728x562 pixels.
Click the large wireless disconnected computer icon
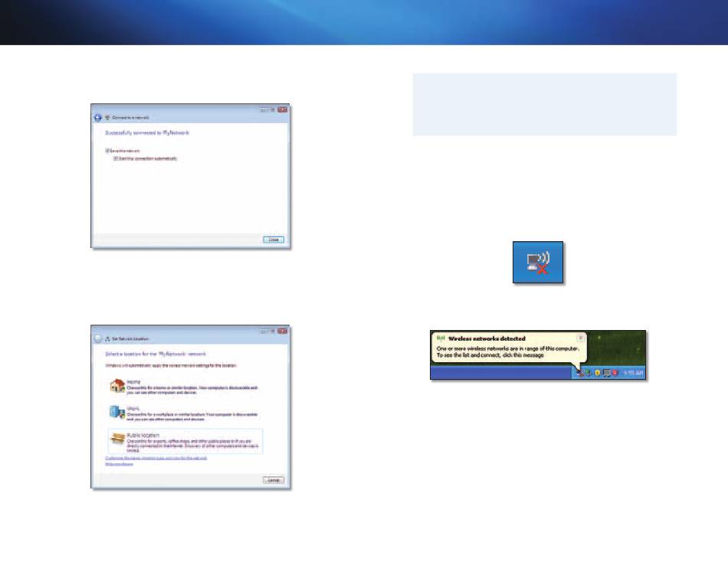pyautogui.click(x=537, y=263)
